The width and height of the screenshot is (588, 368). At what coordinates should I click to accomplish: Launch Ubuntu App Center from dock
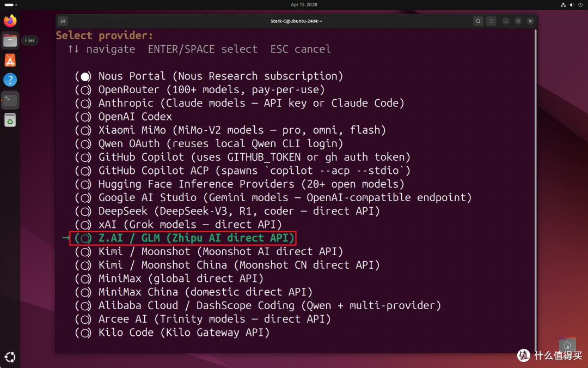tap(10, 60)
